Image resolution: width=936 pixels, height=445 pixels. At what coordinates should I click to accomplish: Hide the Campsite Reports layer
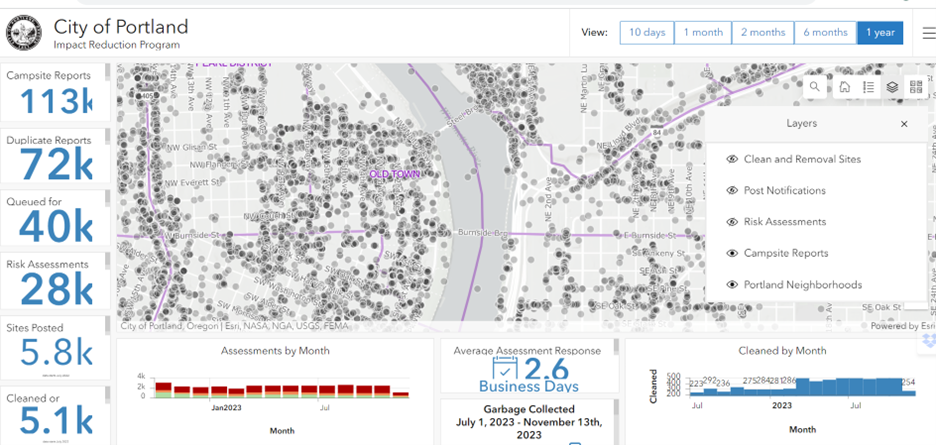[x=732, y=253]
